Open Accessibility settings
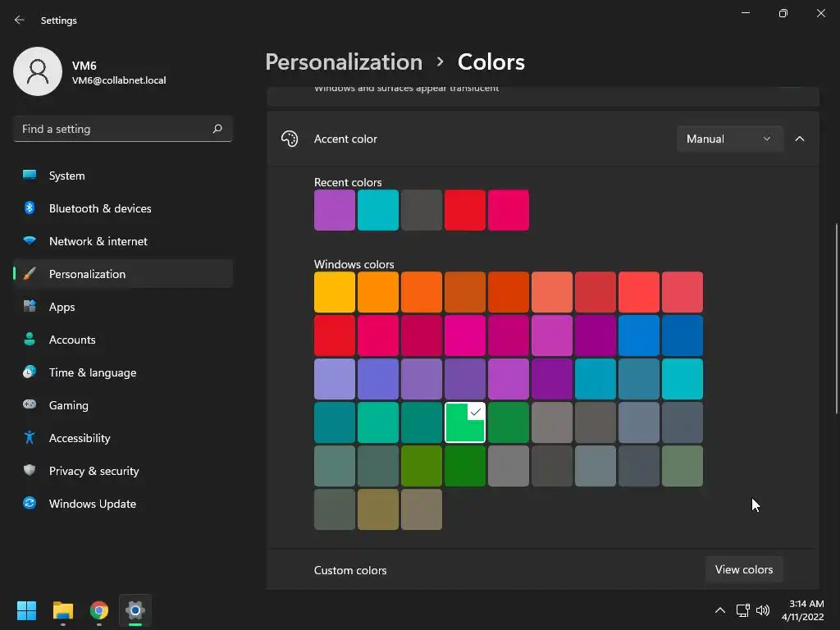Image resolution: width=840 pixels, height=630 pixels. point(123,438)
